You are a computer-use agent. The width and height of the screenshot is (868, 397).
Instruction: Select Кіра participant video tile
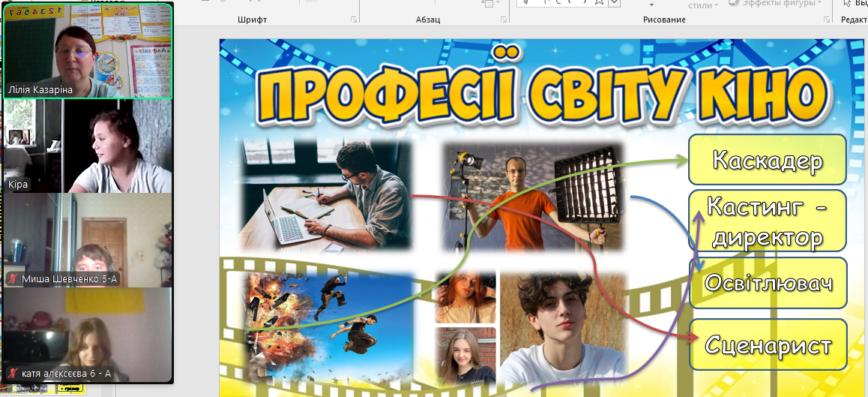pyautogui.click(x=88, y=146)
